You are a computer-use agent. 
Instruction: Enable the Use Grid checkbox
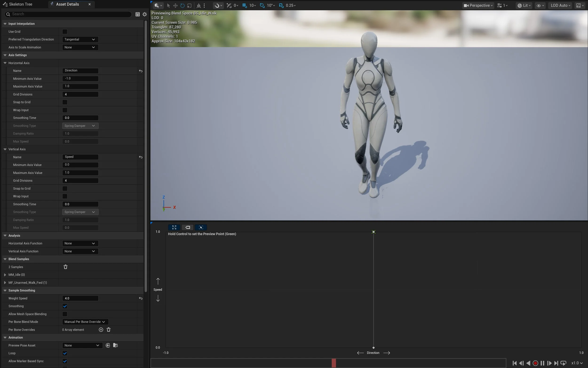tap(65, 32)
